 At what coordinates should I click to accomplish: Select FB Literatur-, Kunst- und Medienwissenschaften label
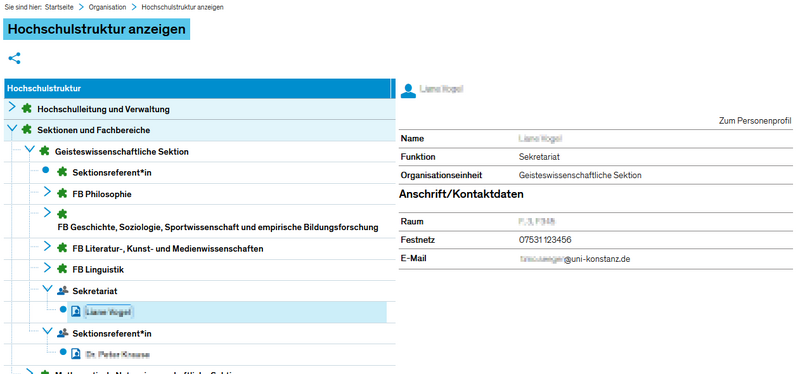(x=168, y=248)
